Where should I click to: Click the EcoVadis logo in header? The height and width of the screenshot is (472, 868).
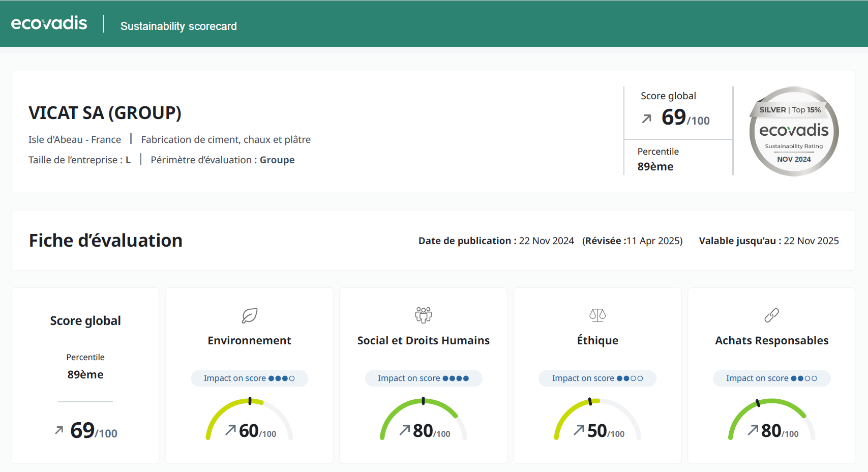click(49, 23)
